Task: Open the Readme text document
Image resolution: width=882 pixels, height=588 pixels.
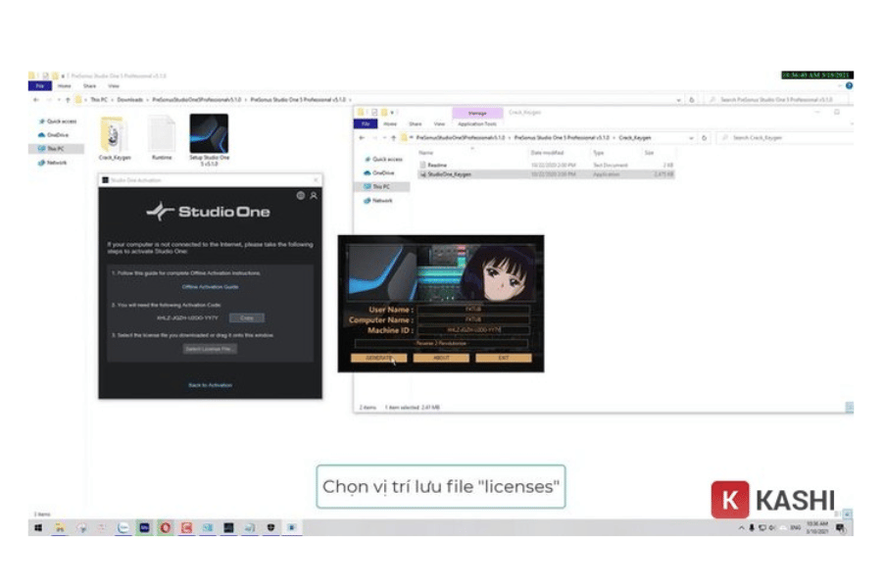Action: pos(437,165)
